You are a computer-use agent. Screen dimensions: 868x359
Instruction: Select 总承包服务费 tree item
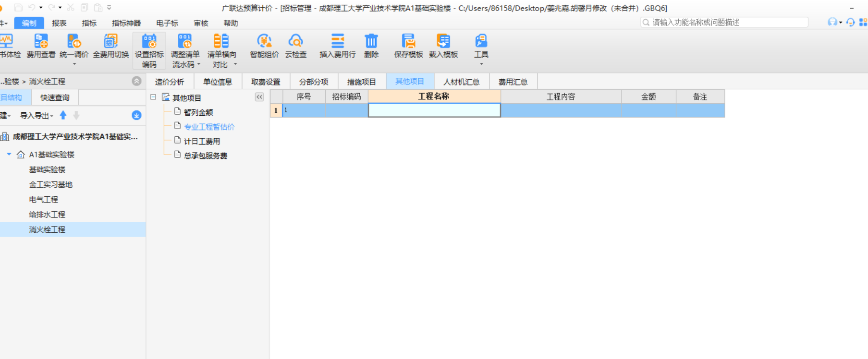205,156
